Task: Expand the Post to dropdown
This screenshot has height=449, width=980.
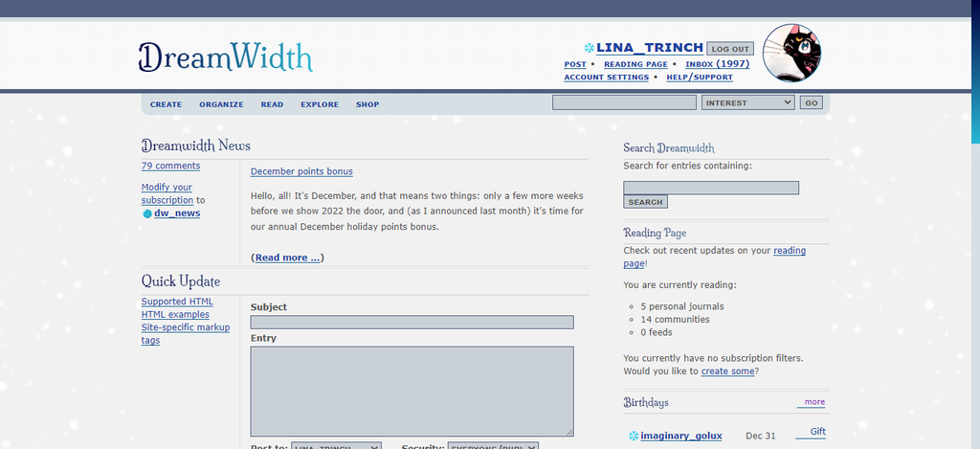Action: (x=336, y=446)
